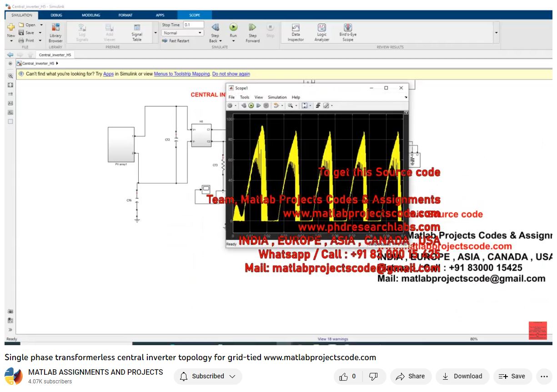The width and height of the screenshot is (557, 392).
Task: Switch to the MODELING tab
Action: (91, 15)
